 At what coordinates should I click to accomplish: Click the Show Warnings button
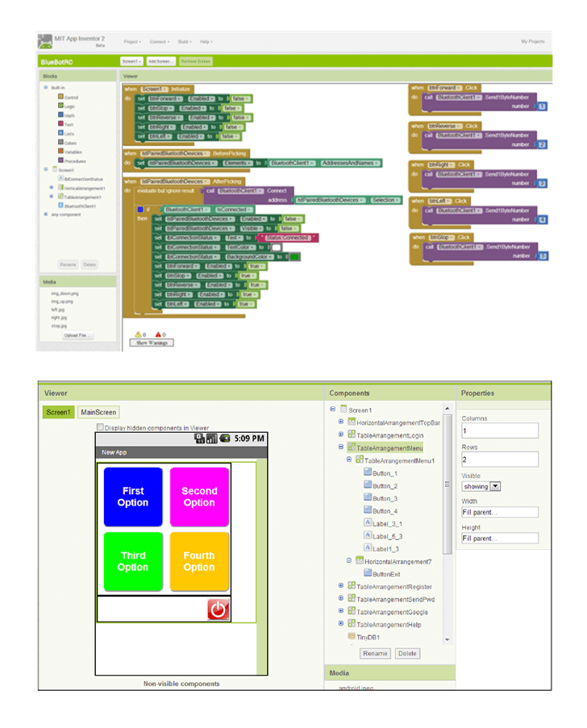point(151,343)
